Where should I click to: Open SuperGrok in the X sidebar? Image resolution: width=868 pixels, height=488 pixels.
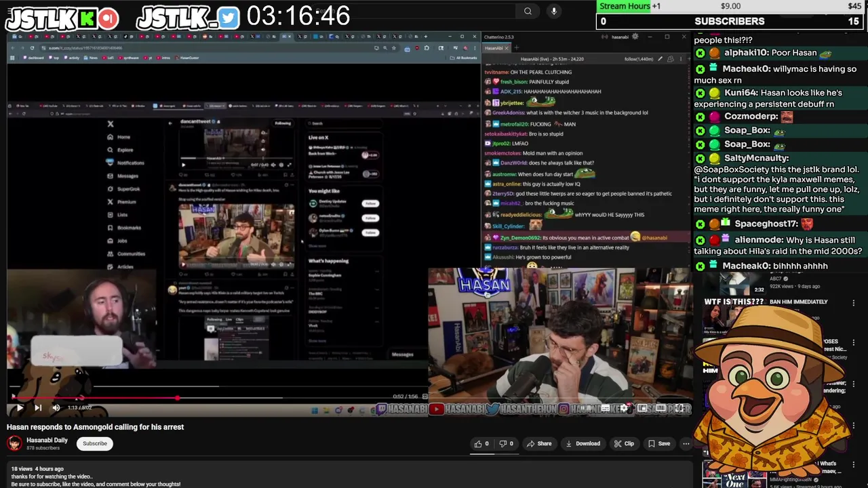[123, 189]
